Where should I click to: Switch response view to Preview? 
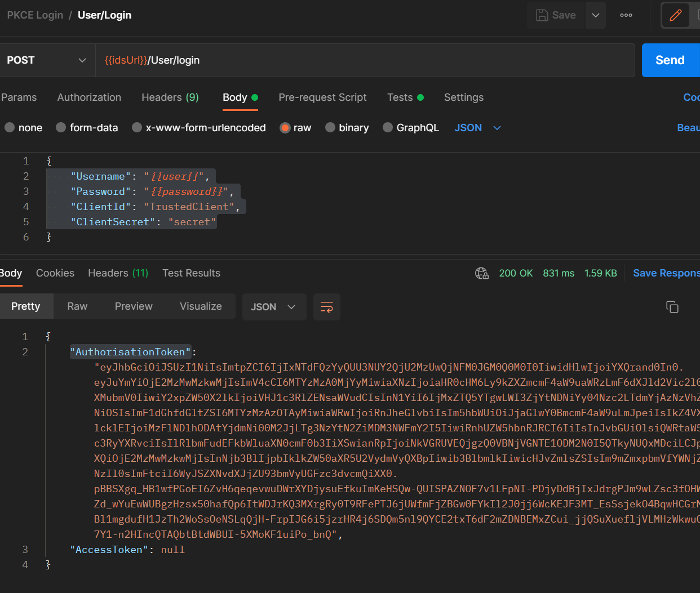133,306
